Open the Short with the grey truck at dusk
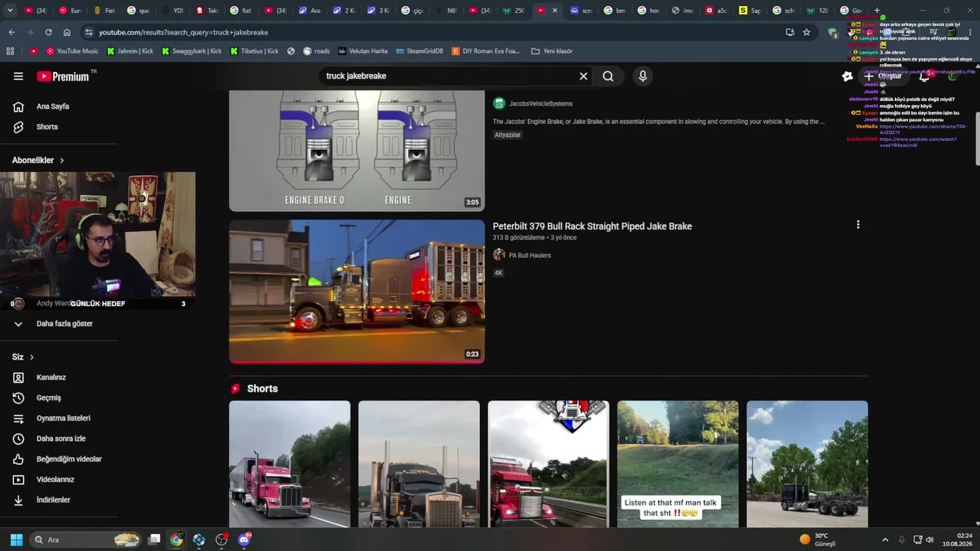Viewport: 980px width, 551px height. click(x=419, y=464)
